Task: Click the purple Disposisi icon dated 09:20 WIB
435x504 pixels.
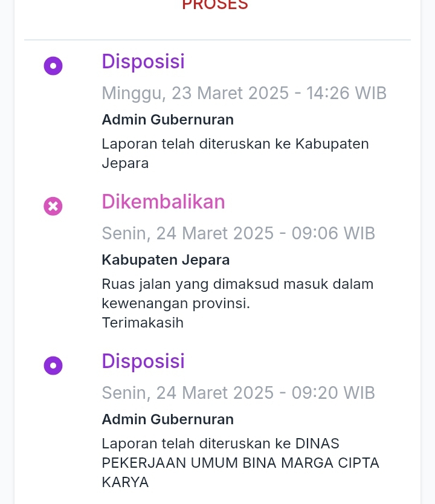Action: pyautogui.click(x=53, y=365)
